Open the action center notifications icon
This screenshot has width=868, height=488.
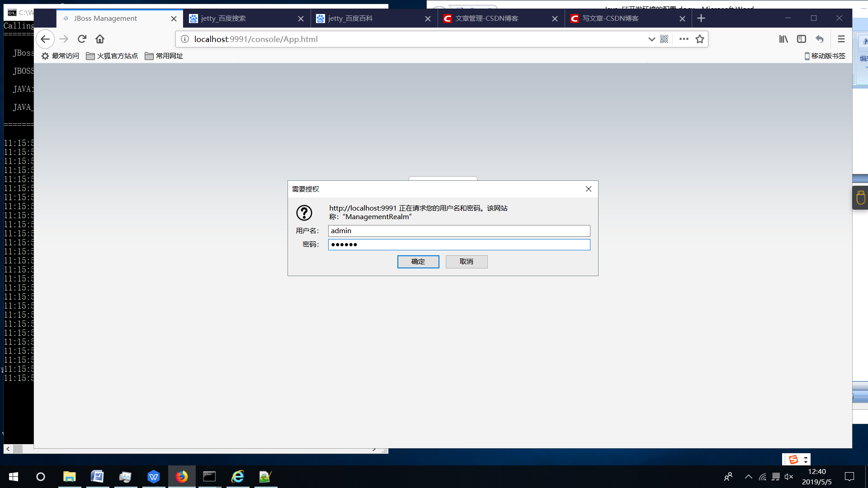coord(849,477)
